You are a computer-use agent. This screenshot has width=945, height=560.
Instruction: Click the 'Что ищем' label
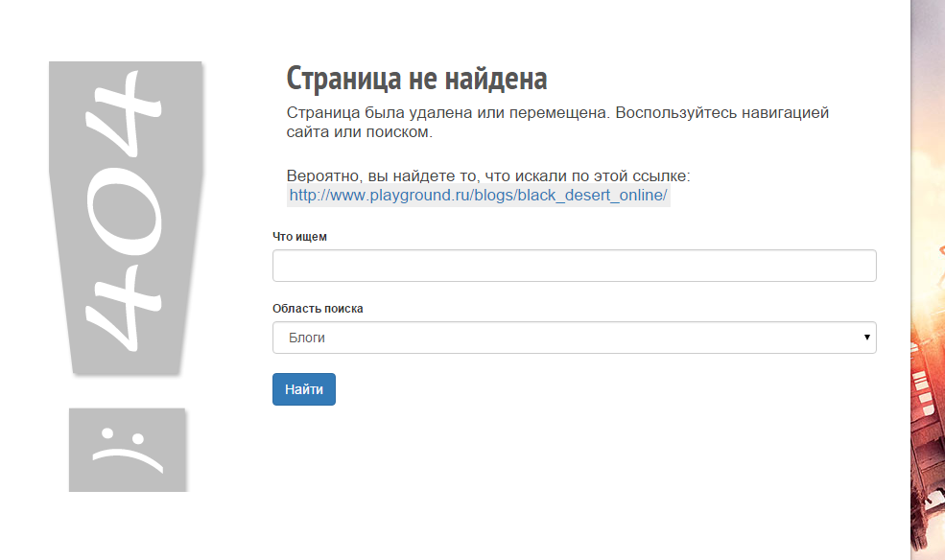pyautogui.click(x=299, y=237)
